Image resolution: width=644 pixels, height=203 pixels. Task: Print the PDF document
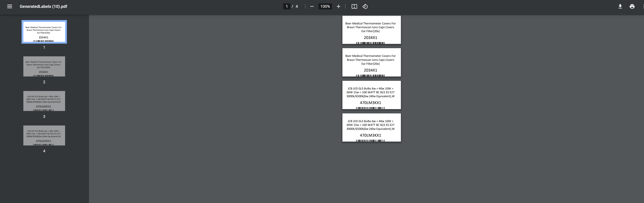click(x=632, y=6)
